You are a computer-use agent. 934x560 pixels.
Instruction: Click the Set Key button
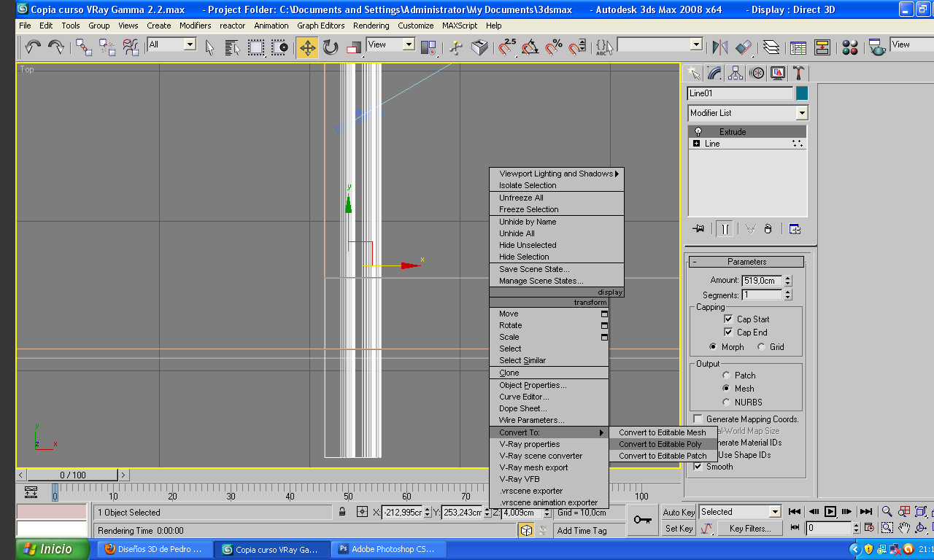click(x=679, y=529)
